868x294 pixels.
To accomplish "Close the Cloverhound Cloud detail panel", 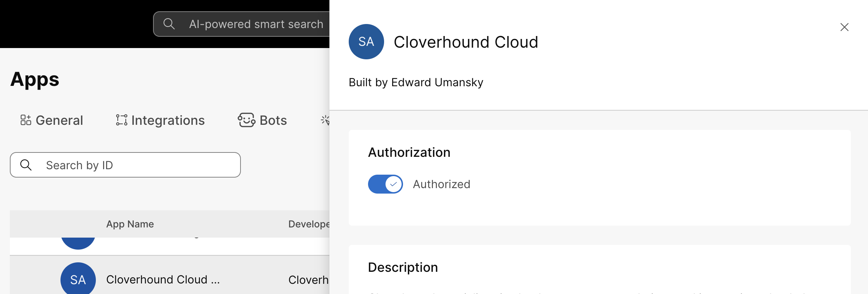I will tap(844, 27).
